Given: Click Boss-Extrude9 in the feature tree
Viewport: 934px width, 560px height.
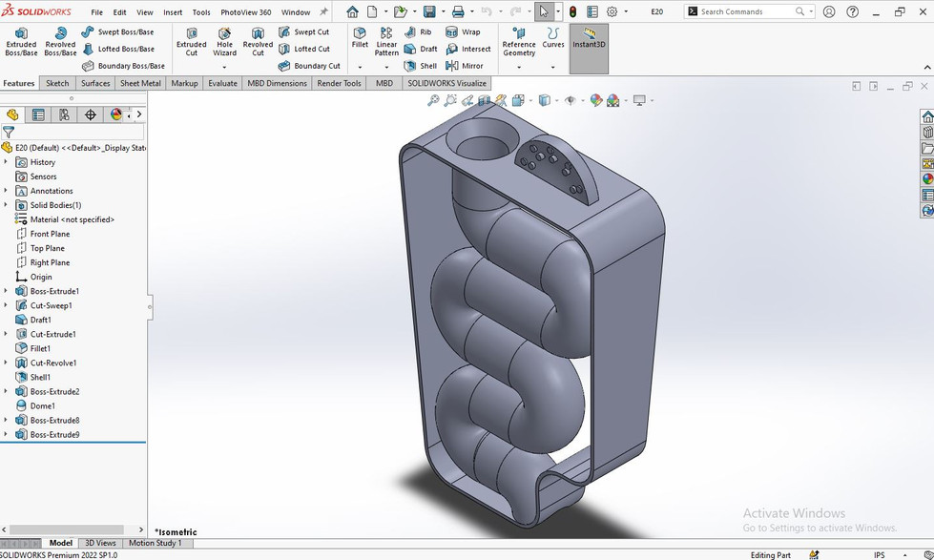Looking at the screenshot, I should pos(54,434).
